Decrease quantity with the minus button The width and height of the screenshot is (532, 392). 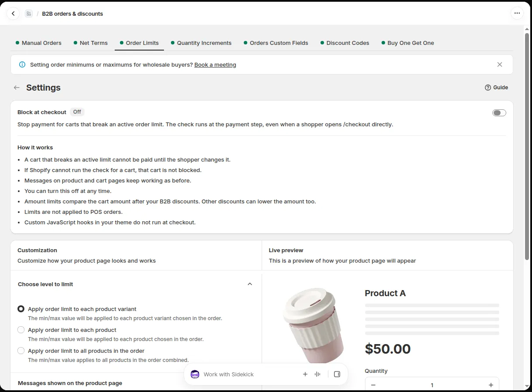[373, 385]
